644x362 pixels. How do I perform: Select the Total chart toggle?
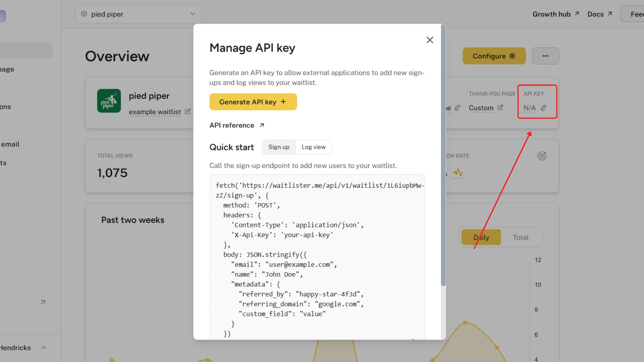521,237
